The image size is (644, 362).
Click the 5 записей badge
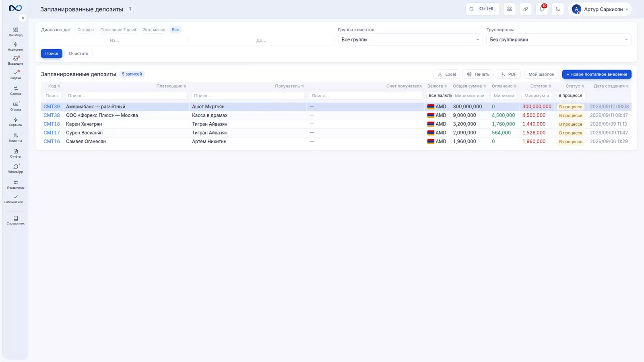(132, 74)
